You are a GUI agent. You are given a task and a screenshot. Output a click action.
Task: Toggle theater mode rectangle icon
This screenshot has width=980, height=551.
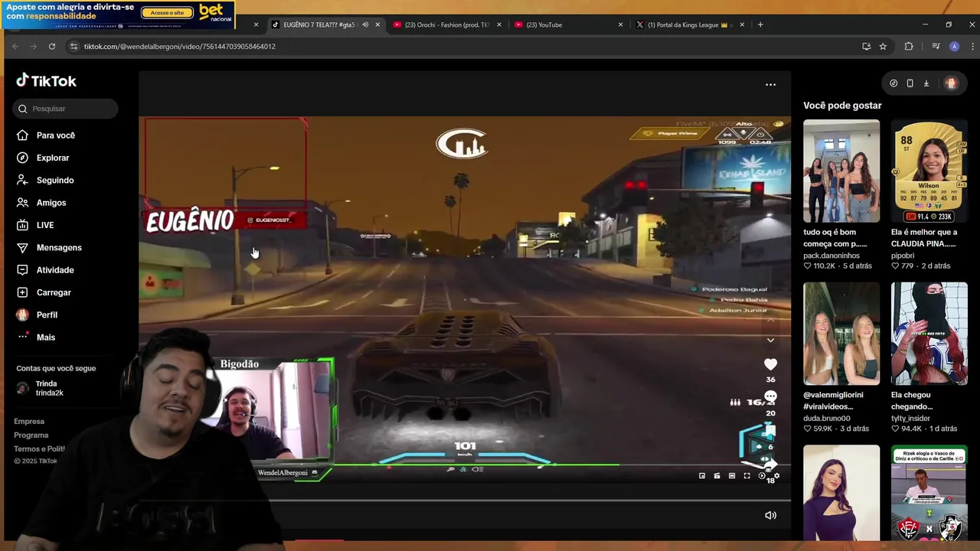click(732, 476)
